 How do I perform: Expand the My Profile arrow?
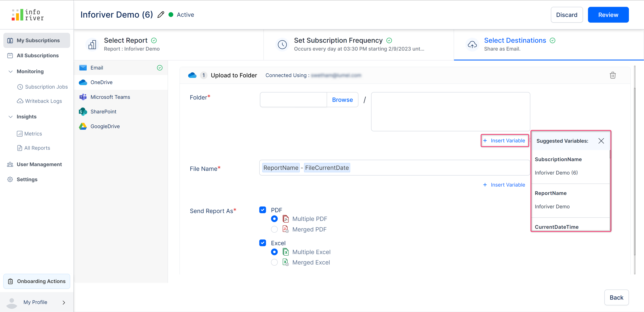coord(64,302)
